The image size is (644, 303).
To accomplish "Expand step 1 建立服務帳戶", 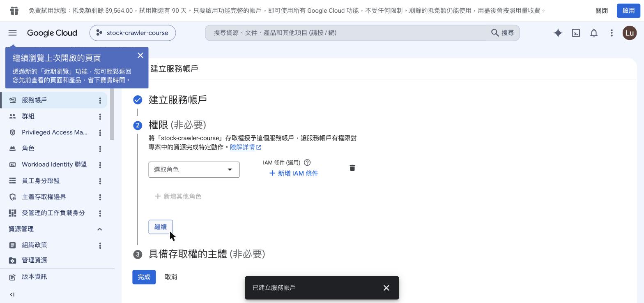I will pos(177,100).
